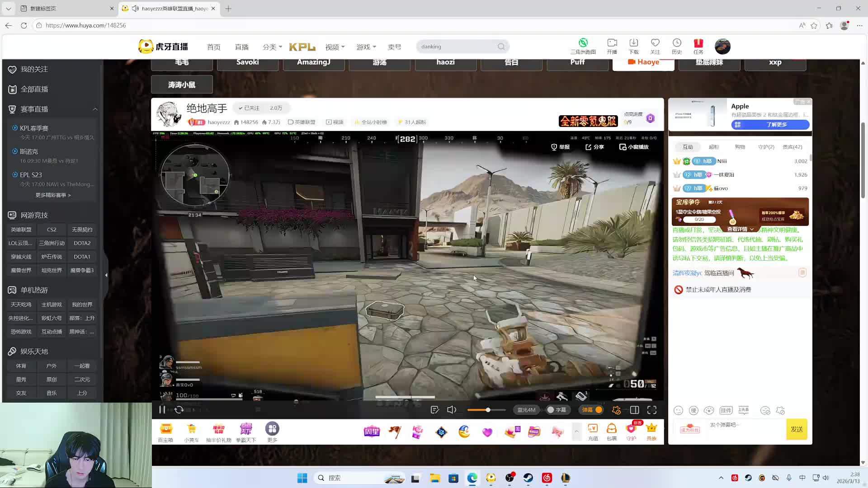Enter fullscreen mode in the player
Viewport: 868px width, 488px height.
(651, 410)
